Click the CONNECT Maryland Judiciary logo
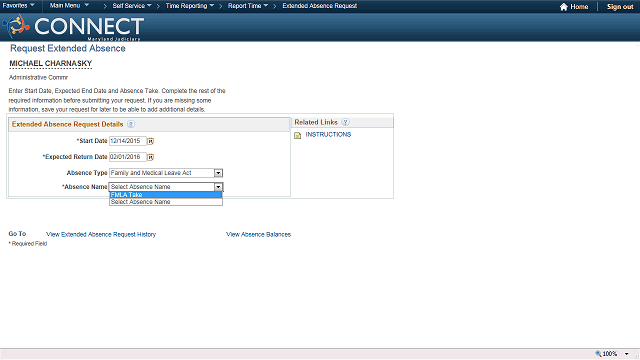 point(73,27)
